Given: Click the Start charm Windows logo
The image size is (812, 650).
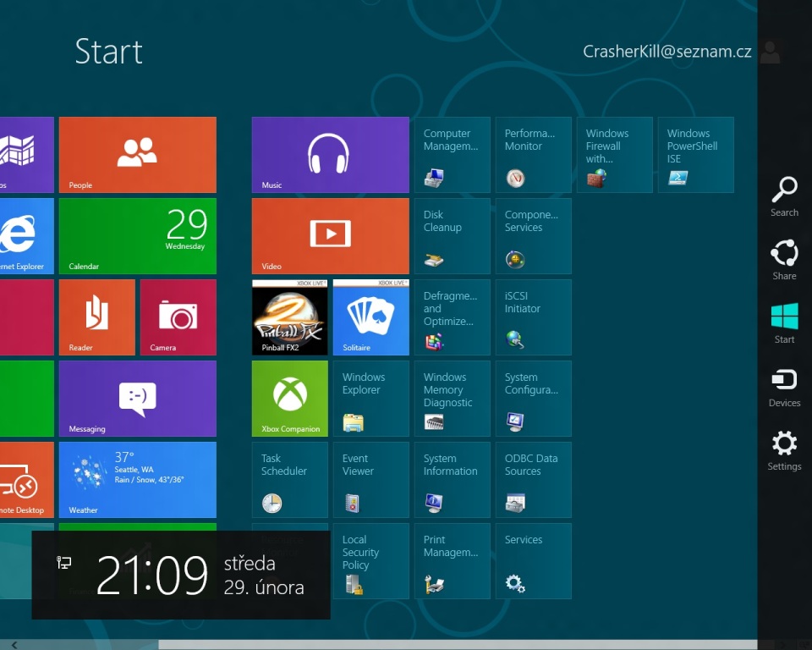Looking at the screenshot, I should (x=784, y=317).
